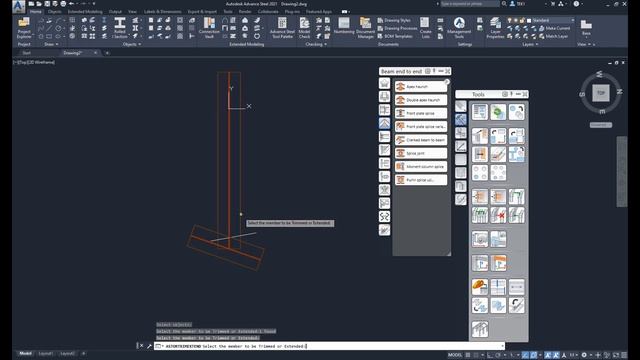Switch to the Layout1 tab
Screen dimensions: 640x360
pos(46,353)
